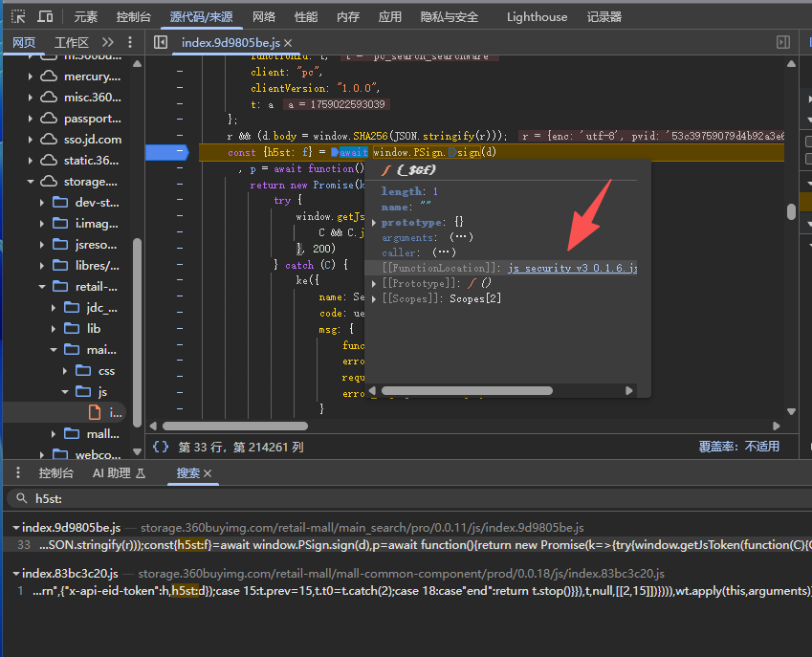Expand the jsreso folder
Image resolution: width=812 pixels, height=657 pixels.
pos(42,245)
